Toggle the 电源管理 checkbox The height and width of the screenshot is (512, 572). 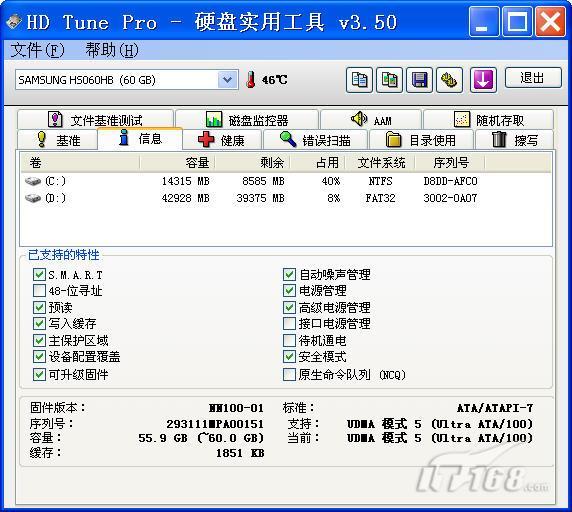[x=289, y=291]
